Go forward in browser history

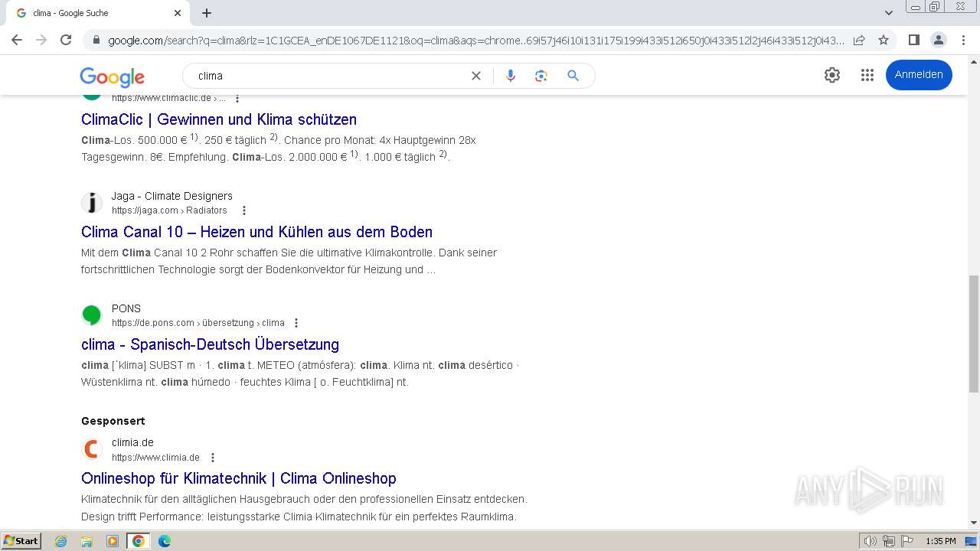point(41,40)
